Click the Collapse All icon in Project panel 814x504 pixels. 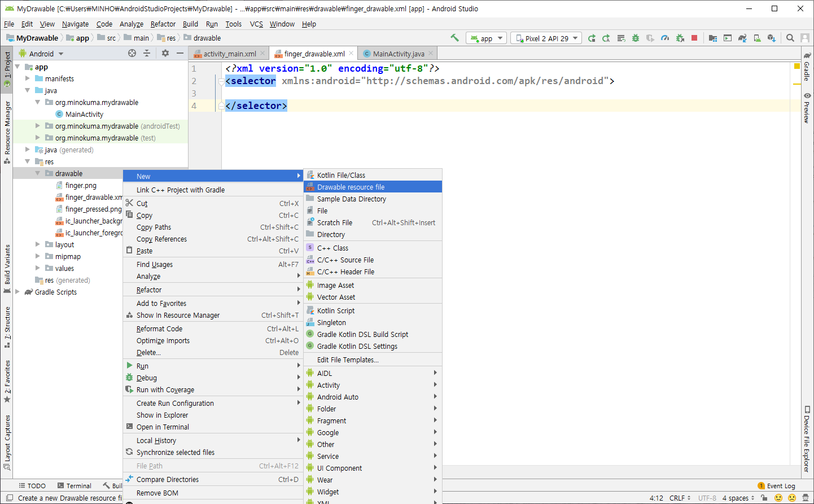[147, 53]
